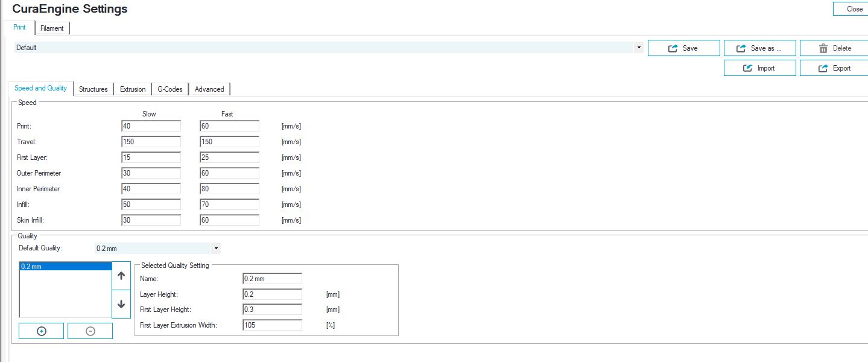Screen dimensions: 868x362
Task: Remove selected quality with minus icon
Action: [x=90, y=331]
